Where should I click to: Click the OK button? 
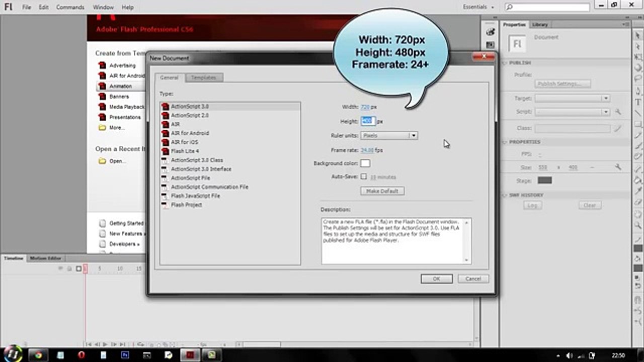(437, 279)
